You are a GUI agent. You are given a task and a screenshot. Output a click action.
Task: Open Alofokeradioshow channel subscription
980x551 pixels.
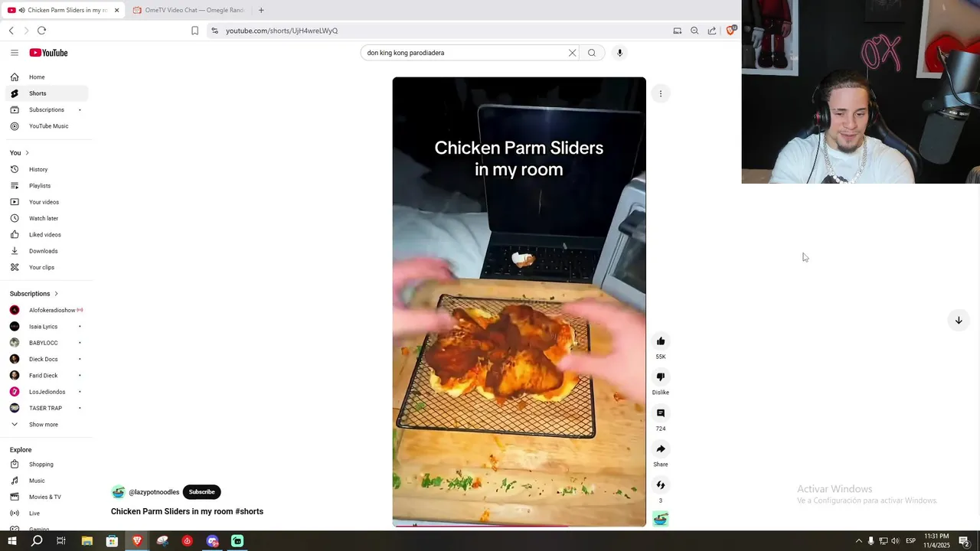pyautogui.click(x=46, y=310)
